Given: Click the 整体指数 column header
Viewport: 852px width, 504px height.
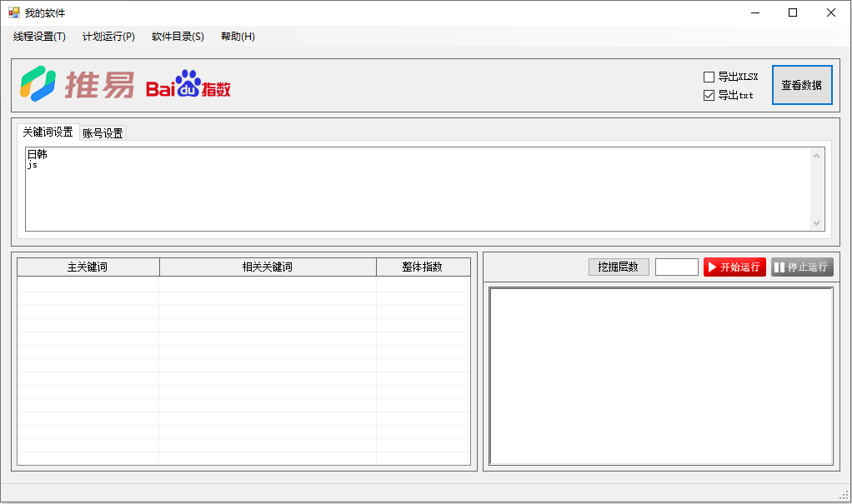Looking at the screenshot, I should (x=422, y=267).
